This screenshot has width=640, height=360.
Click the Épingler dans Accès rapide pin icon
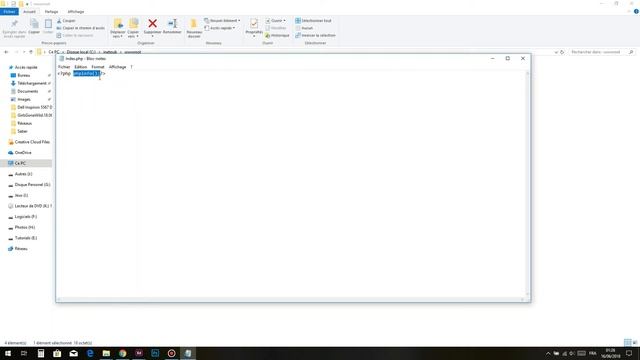(14, 24)
